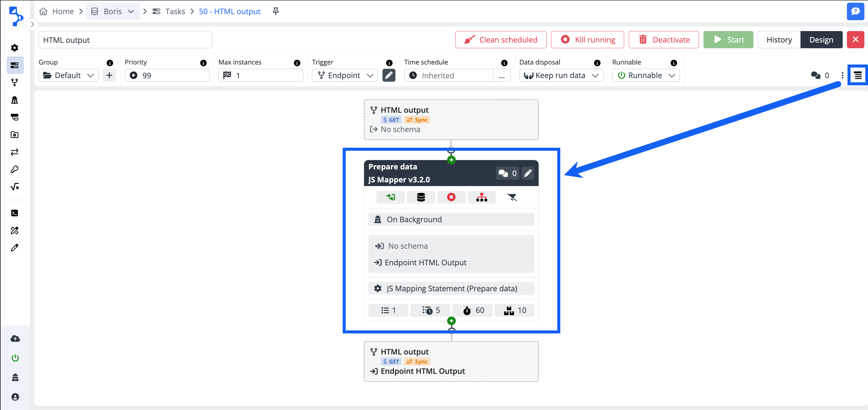Click the pin icon next to breadcrumb
This screenshot has width=868, height=410.
point(275,11)
